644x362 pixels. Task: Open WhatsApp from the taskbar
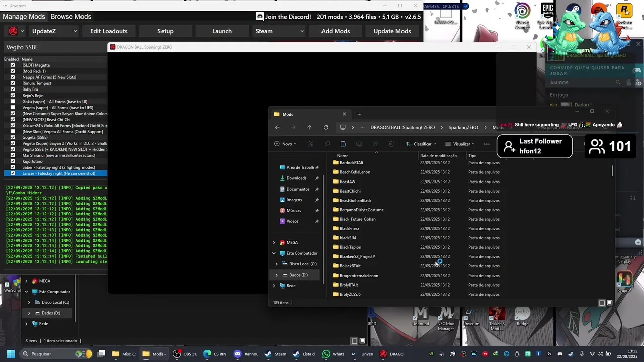point(334,354)
